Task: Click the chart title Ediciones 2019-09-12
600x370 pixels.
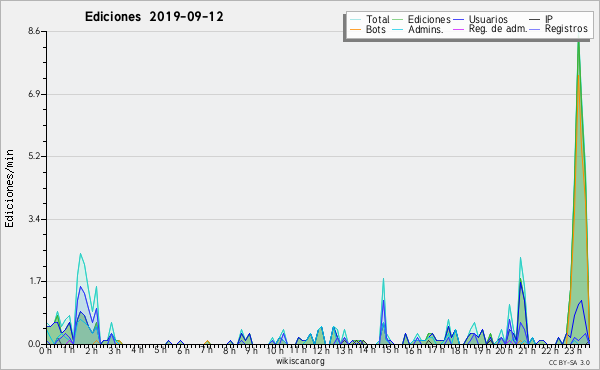Action: pyautogui.click(x=154, y=17)
